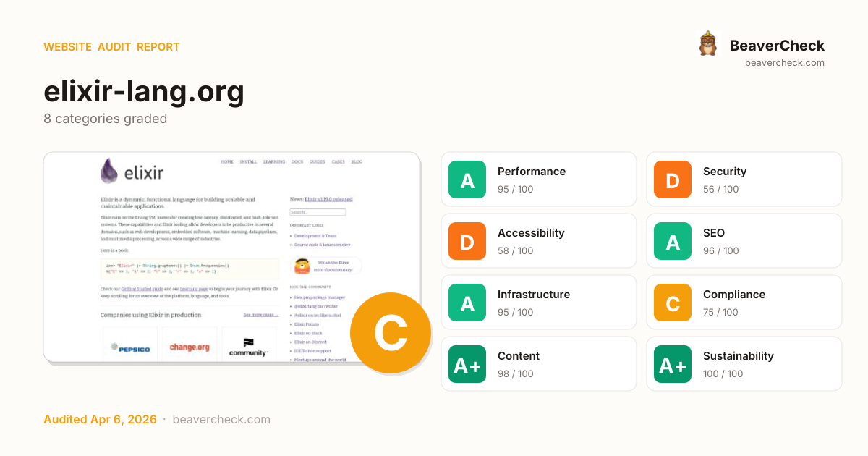Select the Performance 95 / 100 score card
Screen dimensions: 868x456
coord(564,180)
